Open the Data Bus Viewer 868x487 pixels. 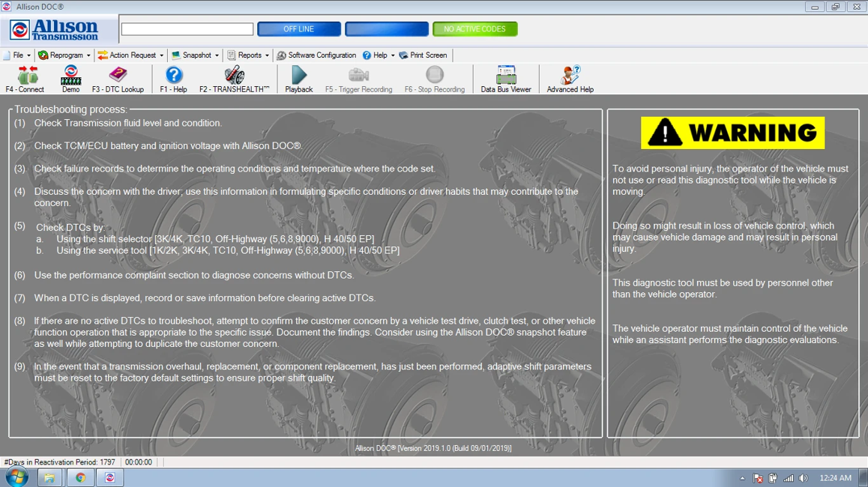pos(506,79)
